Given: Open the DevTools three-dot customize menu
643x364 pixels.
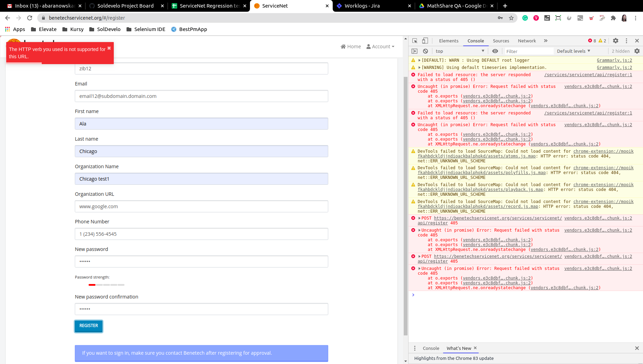Looking at the screenshot, I should [626, 41].
